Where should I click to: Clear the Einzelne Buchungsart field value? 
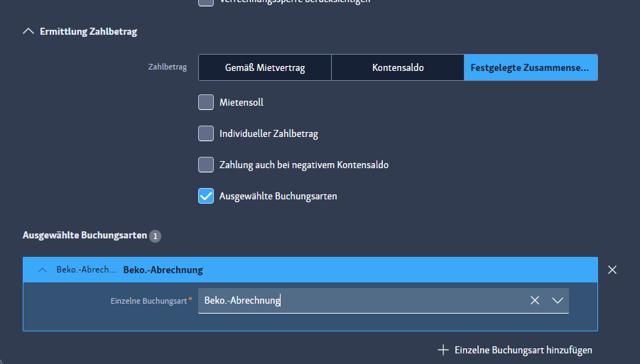tap(535, 300)
